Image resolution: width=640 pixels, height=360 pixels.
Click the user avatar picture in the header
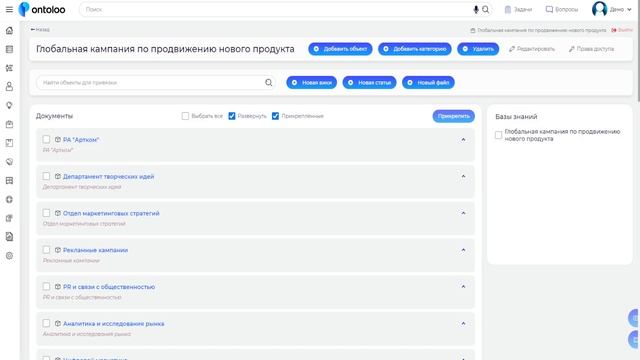pyautogui.click(x=599, y=9)
